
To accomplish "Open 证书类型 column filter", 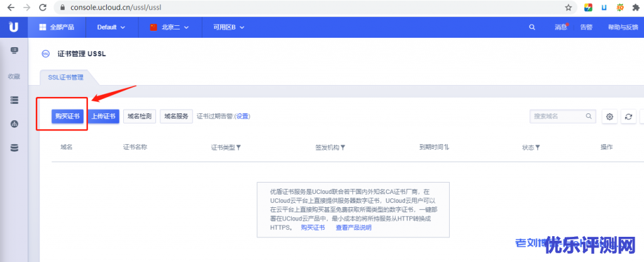I will click(x=238, y=147).
